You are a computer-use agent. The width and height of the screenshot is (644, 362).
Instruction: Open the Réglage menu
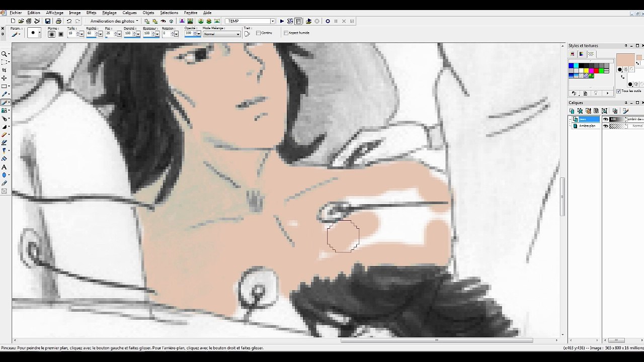click(109, 13)
